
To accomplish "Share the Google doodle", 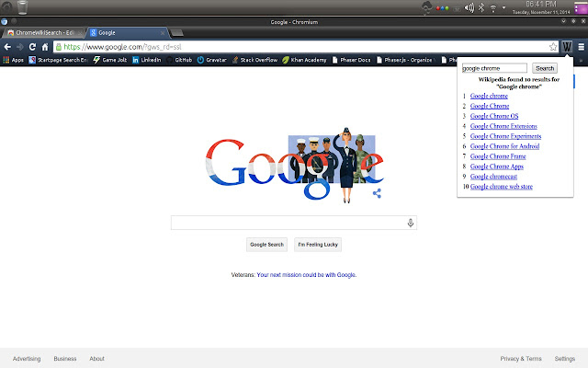I will click(x=377, y=193).
